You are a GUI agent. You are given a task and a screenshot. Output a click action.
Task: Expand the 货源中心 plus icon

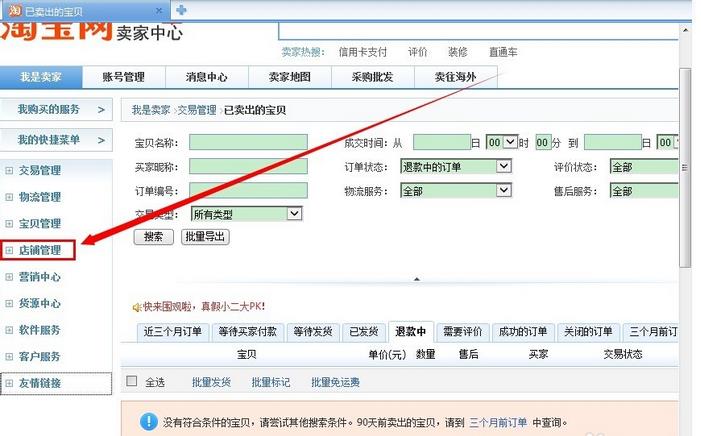coord(9,304)
